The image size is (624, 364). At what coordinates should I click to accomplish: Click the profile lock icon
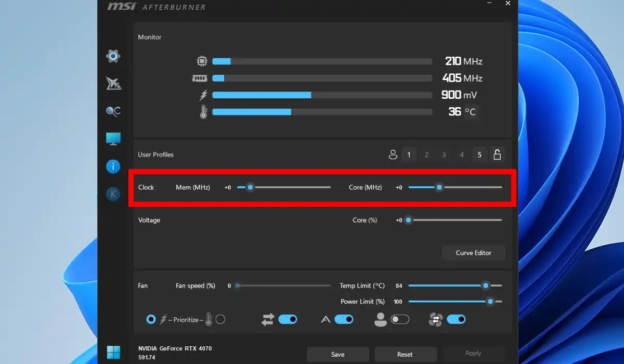click(x=497, y=154)
